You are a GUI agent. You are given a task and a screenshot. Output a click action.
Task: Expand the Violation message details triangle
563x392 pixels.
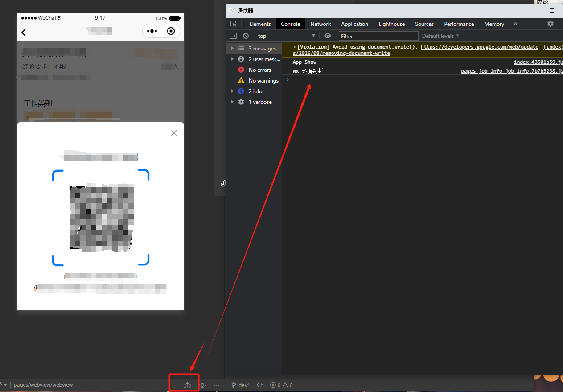pyautogui.click(x=295, y=47)
